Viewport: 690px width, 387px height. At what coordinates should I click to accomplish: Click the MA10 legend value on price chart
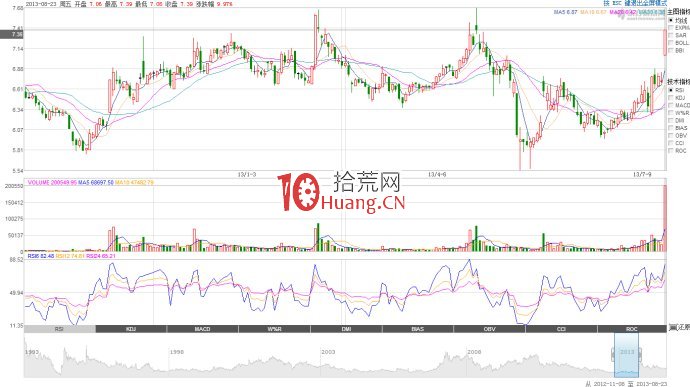pyautogui.click(x=593, y=12)
